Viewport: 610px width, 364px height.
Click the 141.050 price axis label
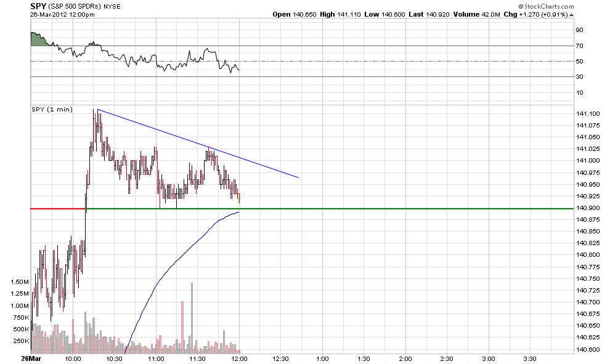click(588, 137)
